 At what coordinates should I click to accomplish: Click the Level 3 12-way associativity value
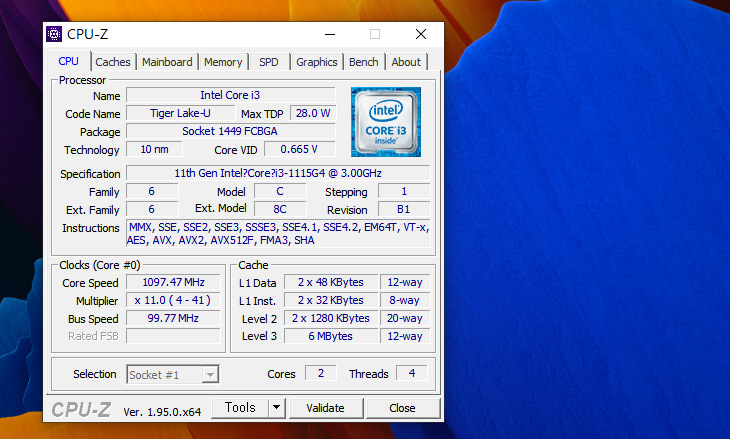[405, 336]
